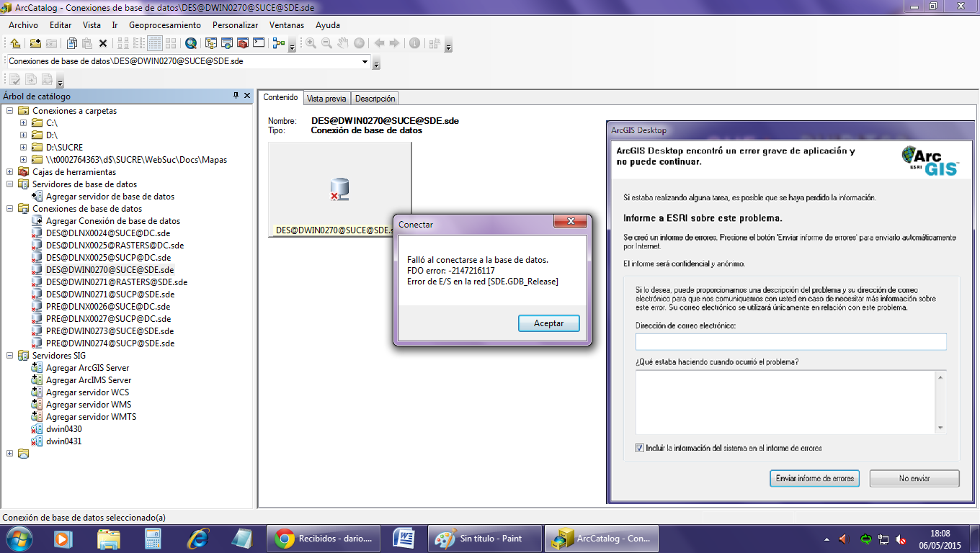
Task: Switch to the Vista previa tab
Action: pos(326,99)
